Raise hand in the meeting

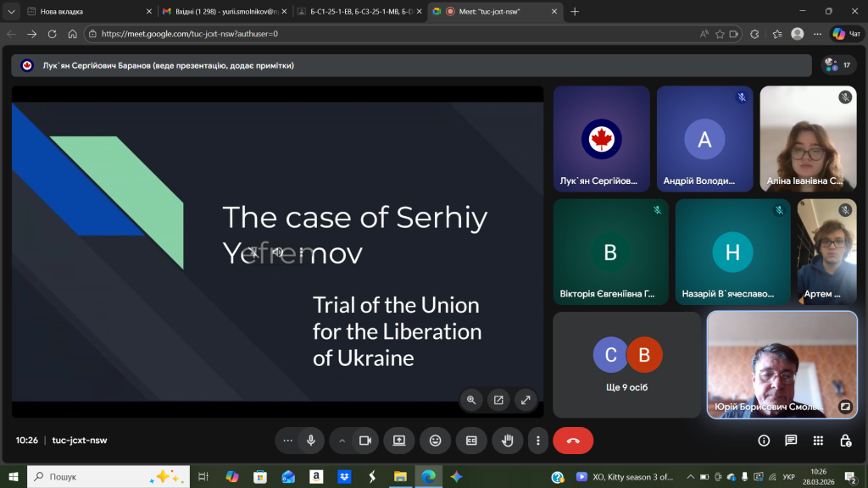tap(508, 441)
